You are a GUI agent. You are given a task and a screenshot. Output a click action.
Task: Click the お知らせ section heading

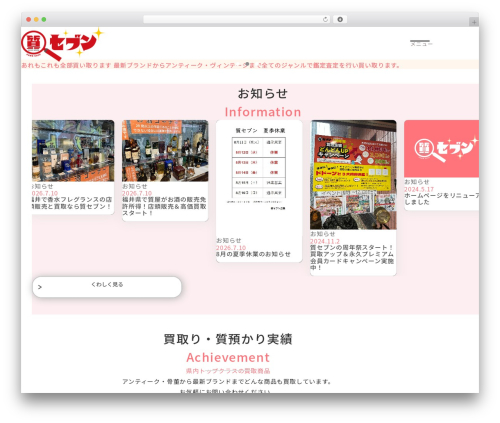[263, 94]
